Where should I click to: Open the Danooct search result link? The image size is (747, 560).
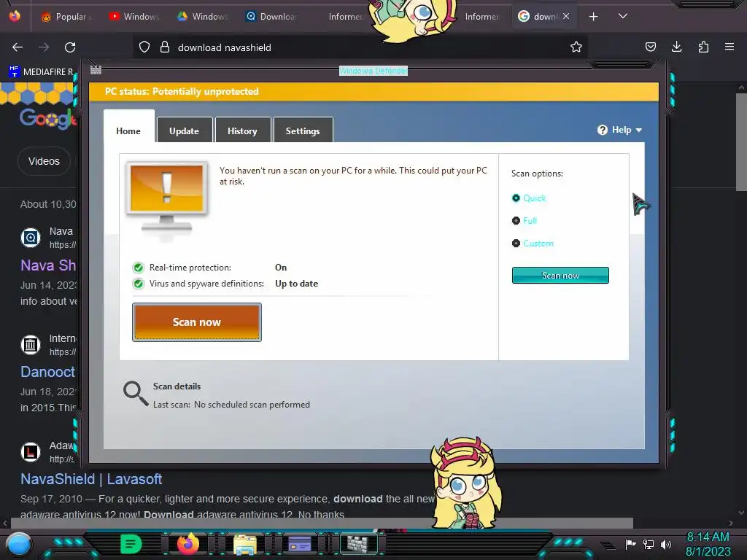coord(47,372)
